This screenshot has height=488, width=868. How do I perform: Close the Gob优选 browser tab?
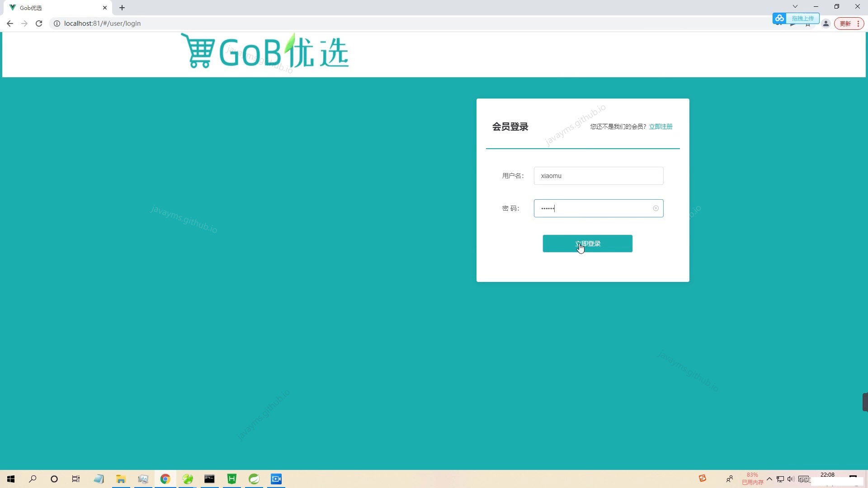(105, 8)
